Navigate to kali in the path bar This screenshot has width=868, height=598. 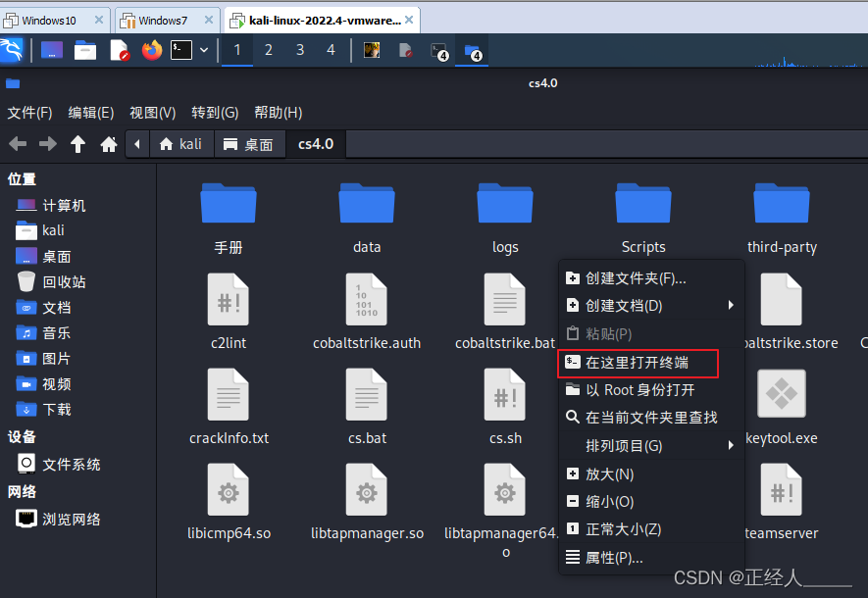point(181,144)
